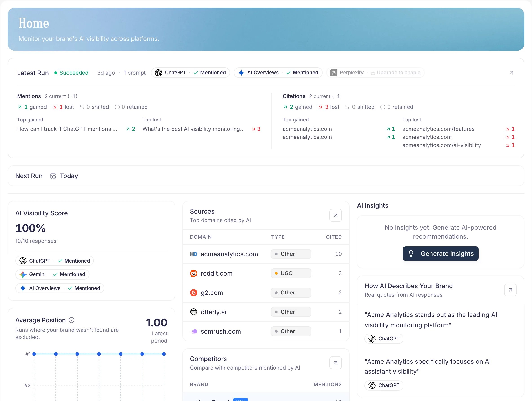
Task: Click the ChatGPT logo in the Latest Run bar
Action: [159, 73]
